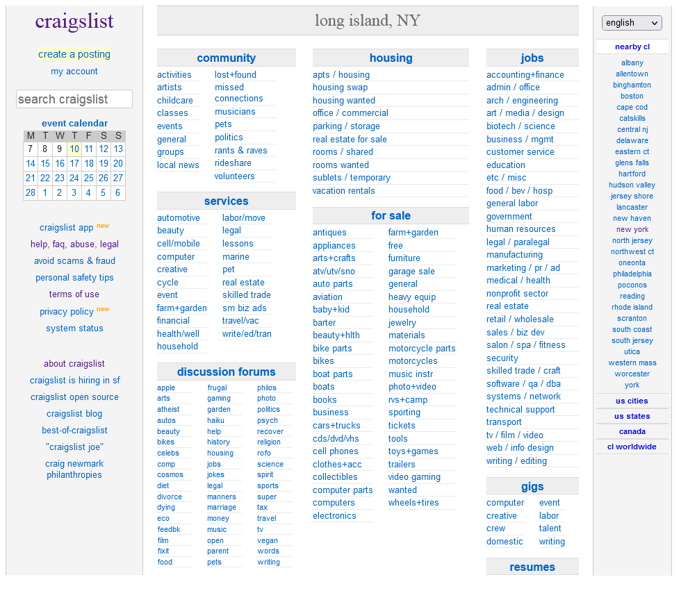
Task: Open the discussion forums header
Action: coord(226,372)
